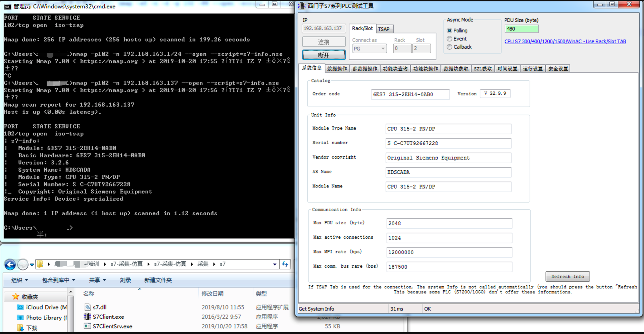The width and height of the screenshot is (644, 334).
Task: Click the Explorer refresh icon
Action: tap(285, 264)
